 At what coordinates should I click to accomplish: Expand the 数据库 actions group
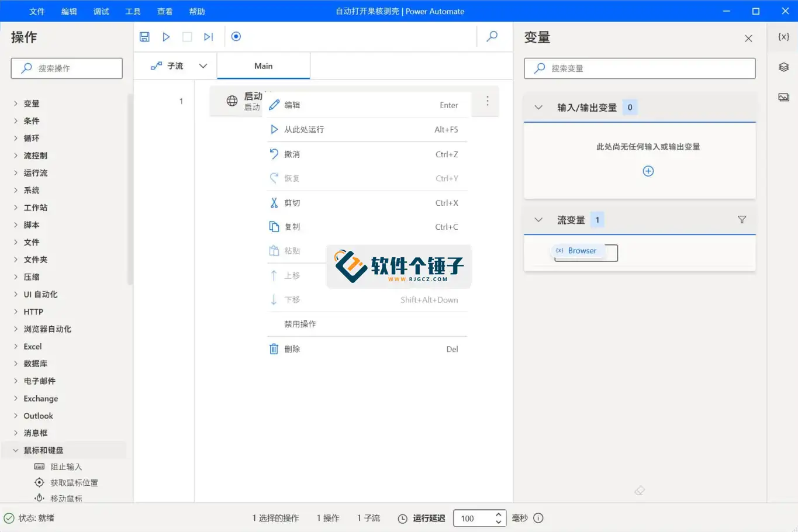pyautogui.click(x=16, y=364)
